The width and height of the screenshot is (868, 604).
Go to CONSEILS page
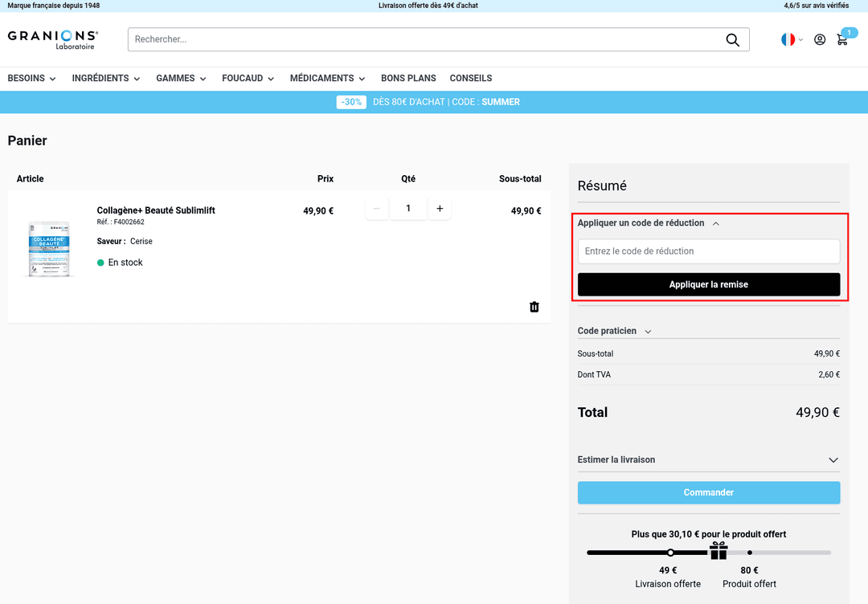(470, 79)
